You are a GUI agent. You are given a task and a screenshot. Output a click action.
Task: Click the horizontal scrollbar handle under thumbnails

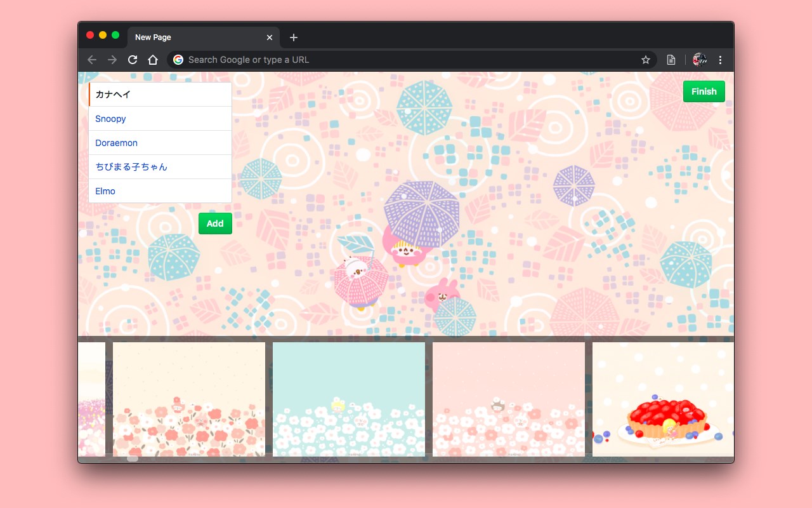click(132, 458)
